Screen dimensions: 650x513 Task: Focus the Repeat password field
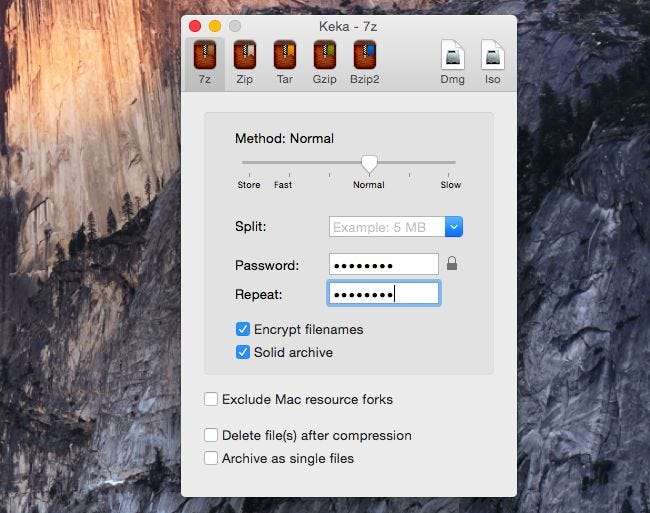click(x=383, y=294)
